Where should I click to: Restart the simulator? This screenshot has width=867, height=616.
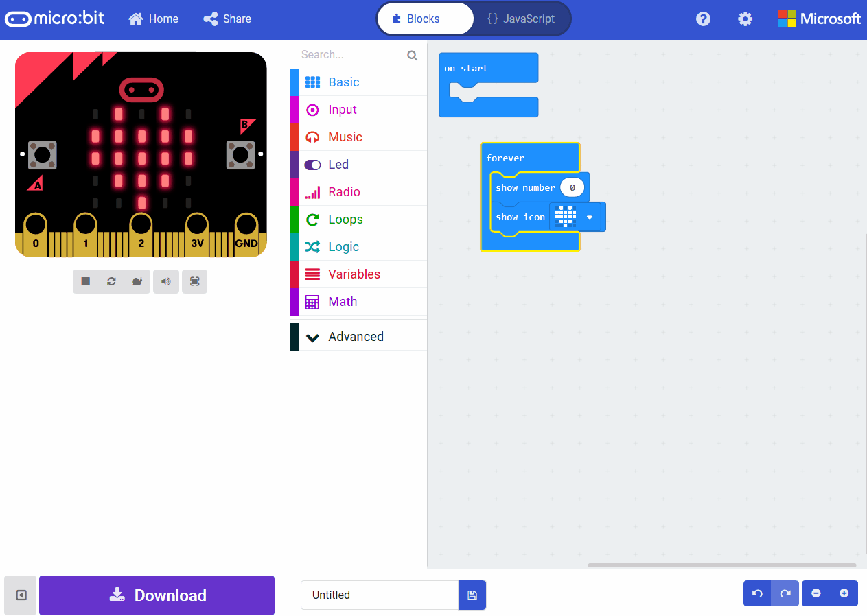111,281
